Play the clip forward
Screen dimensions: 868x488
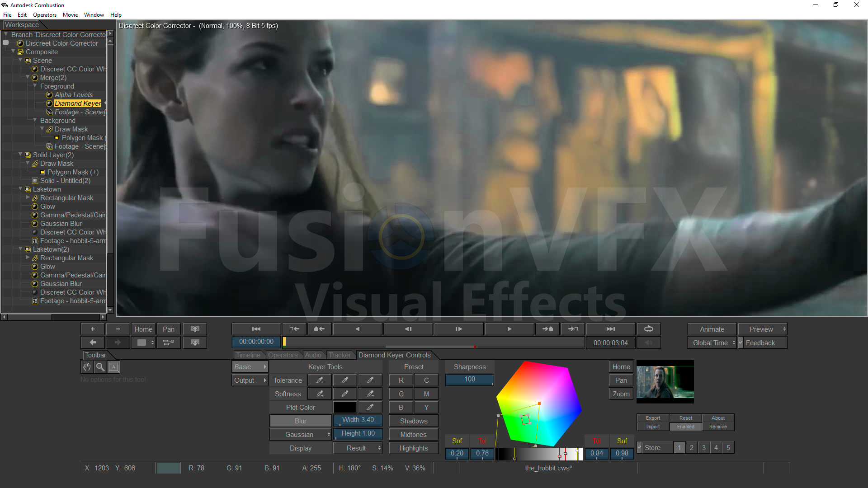509,329
